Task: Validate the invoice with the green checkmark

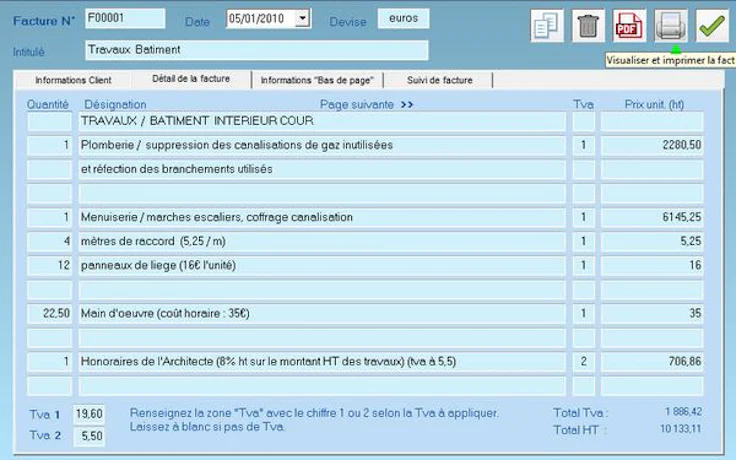Action: tap(712, 26)
